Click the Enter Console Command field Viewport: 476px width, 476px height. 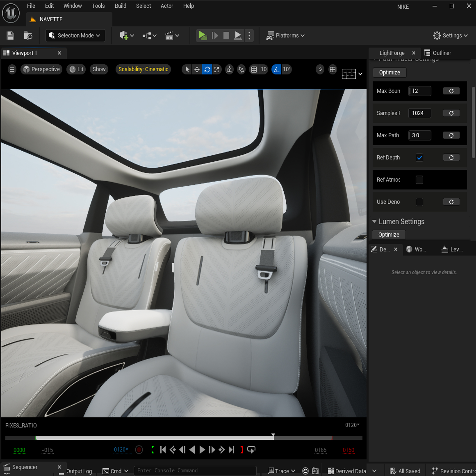195,471
